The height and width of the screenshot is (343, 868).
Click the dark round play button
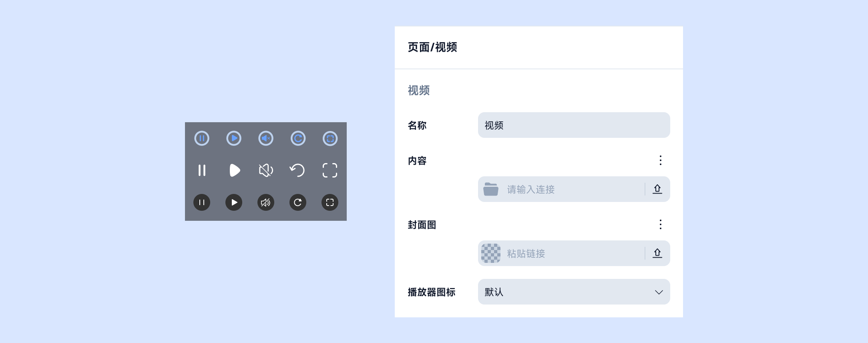click(234, 202)
